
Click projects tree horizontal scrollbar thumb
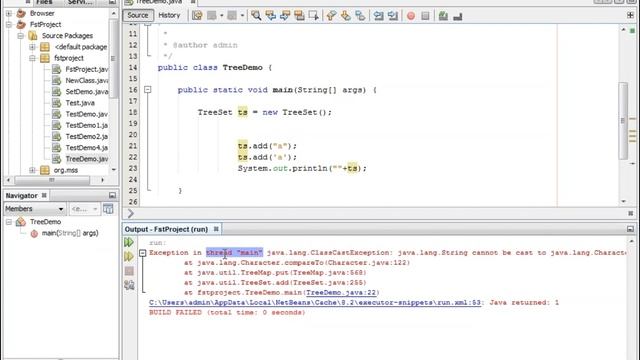point(52,180)
